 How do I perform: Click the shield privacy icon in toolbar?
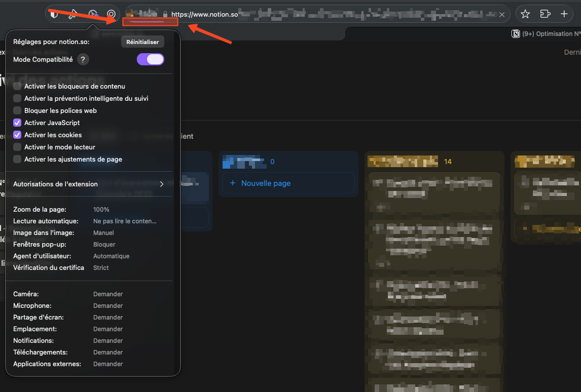tap(54, 14)
